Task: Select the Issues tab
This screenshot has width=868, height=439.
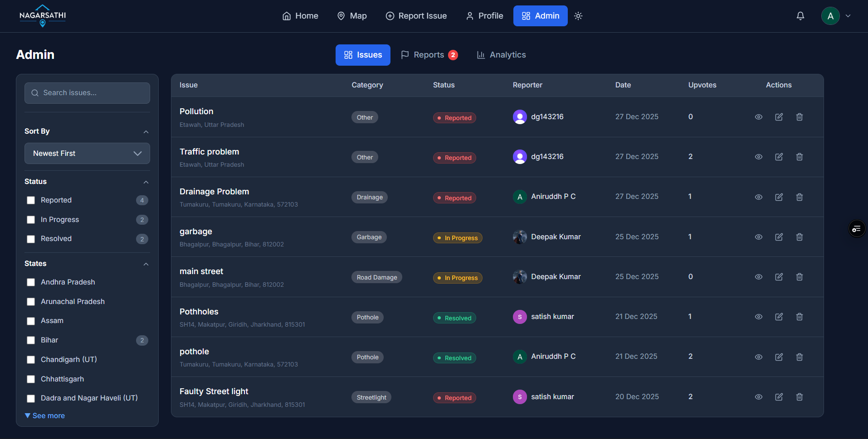Action: point(363,55)
